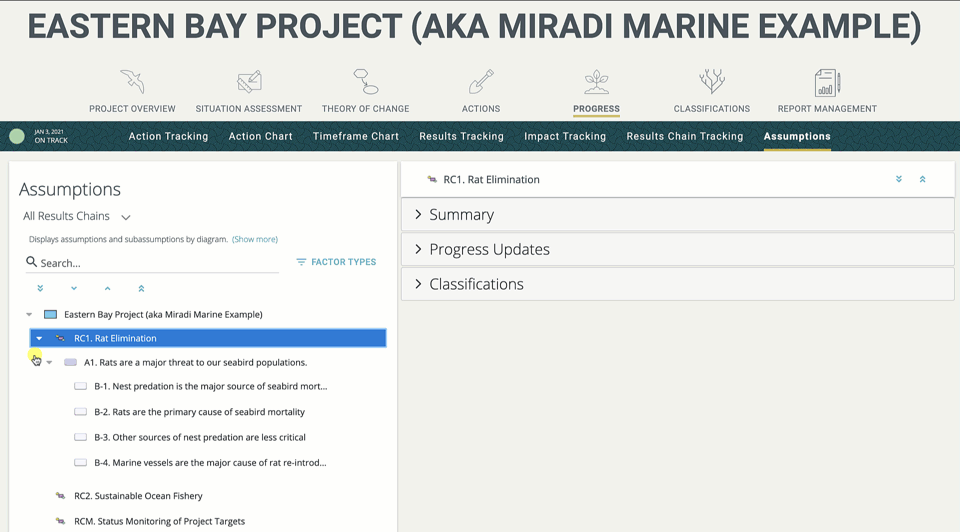This screenshot has height=532, width=960.
Task: Click the subassumption icon beside B-4
Action: [80, 463]
